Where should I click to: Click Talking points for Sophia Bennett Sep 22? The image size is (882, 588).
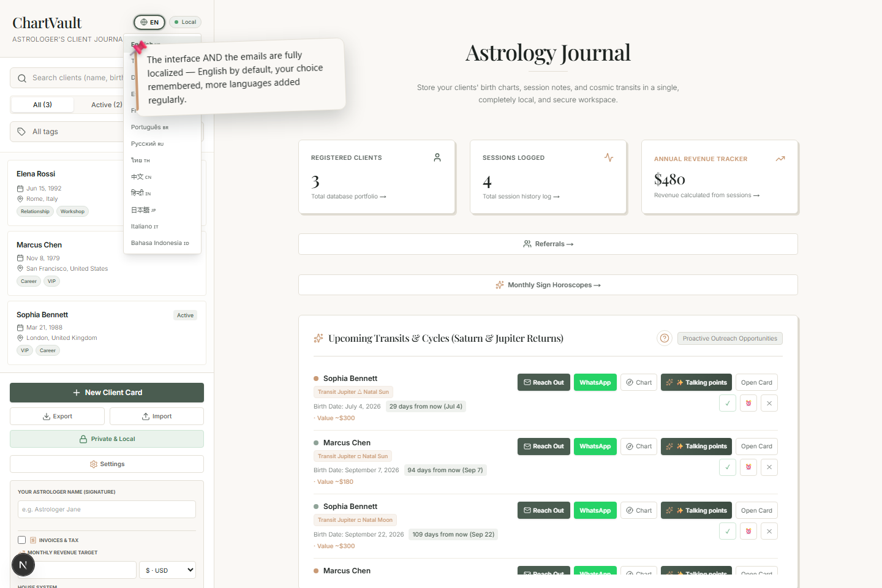click(x=696, y=510)
